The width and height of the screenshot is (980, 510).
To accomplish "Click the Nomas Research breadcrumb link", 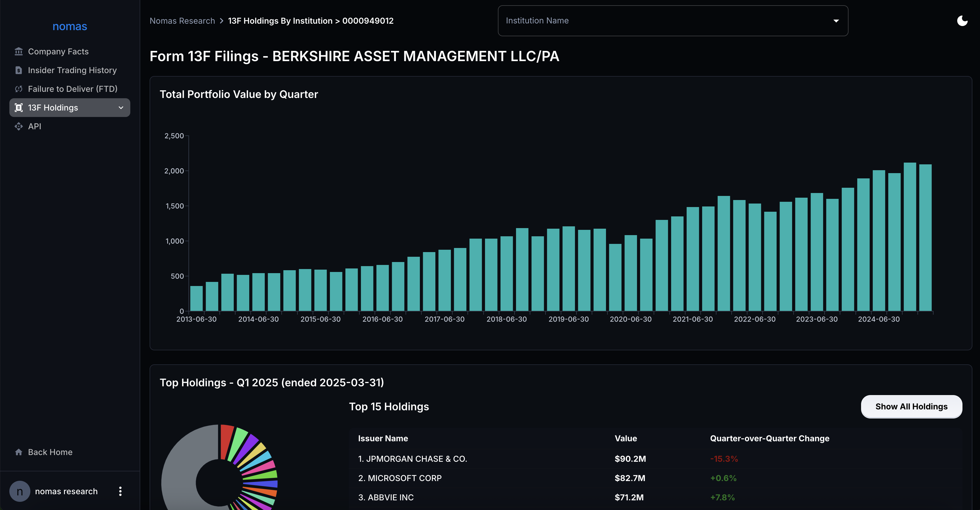I will (x=182, y=21).
